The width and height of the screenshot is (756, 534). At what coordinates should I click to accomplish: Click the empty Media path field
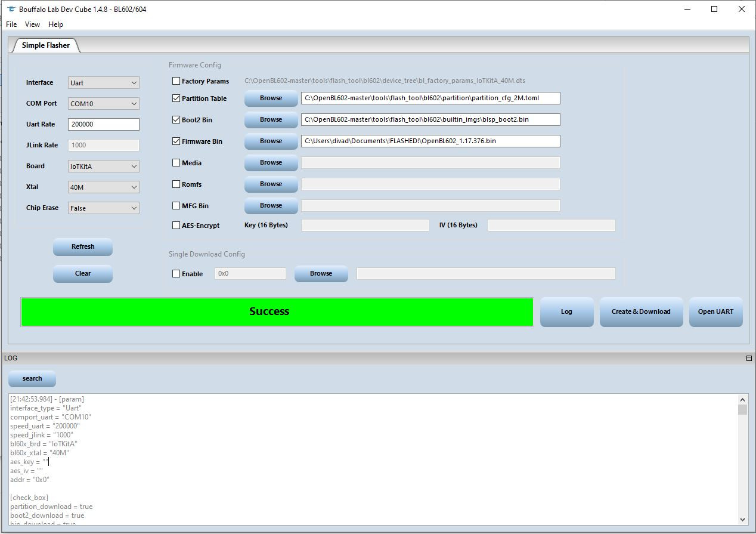[430, 162]
